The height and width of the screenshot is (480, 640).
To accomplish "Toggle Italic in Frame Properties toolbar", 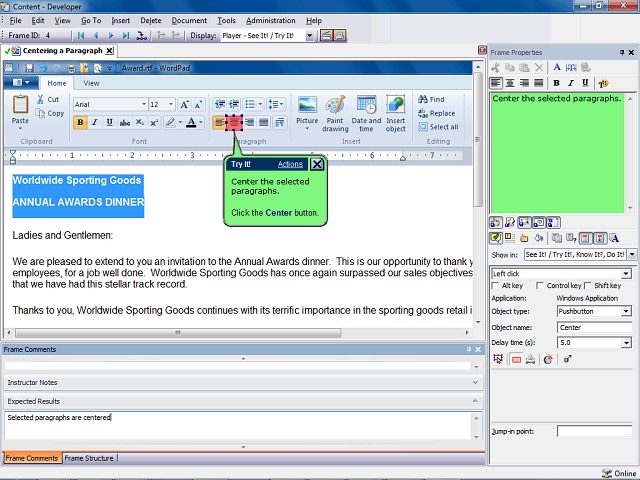I will click(571, 83).
